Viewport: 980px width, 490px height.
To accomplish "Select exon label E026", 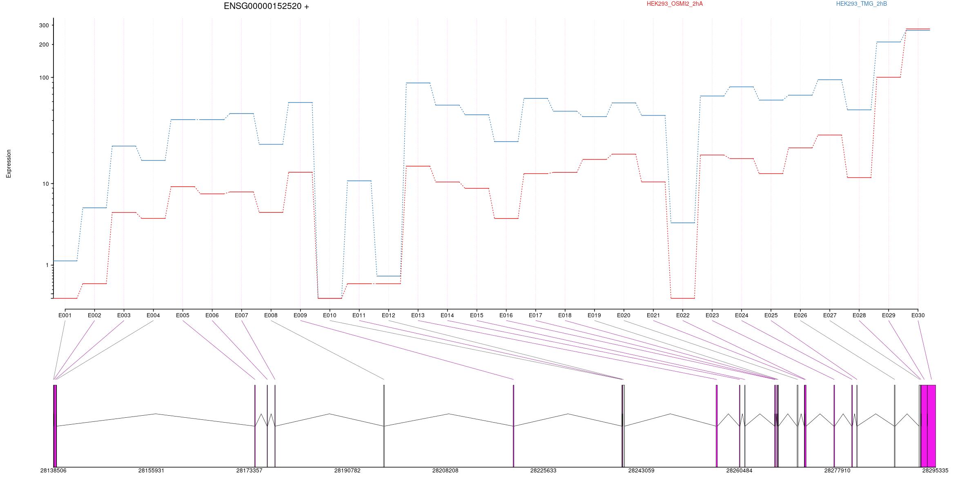I will 800,315.
